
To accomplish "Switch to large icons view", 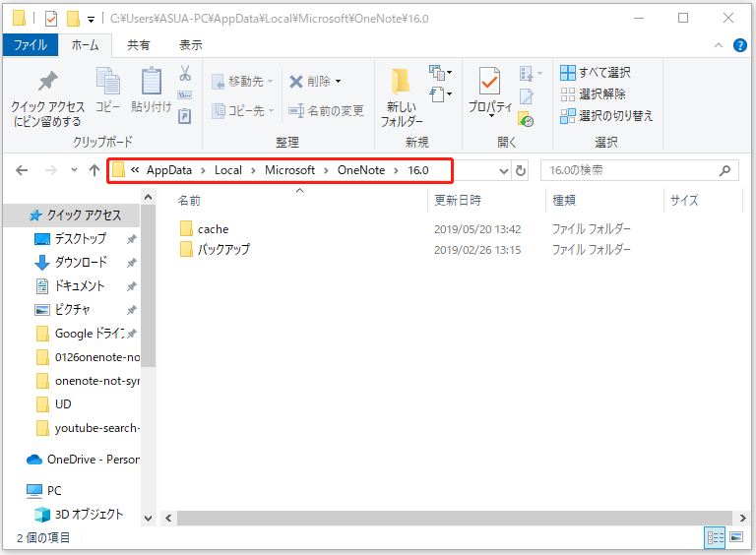I will coord(735,537).
